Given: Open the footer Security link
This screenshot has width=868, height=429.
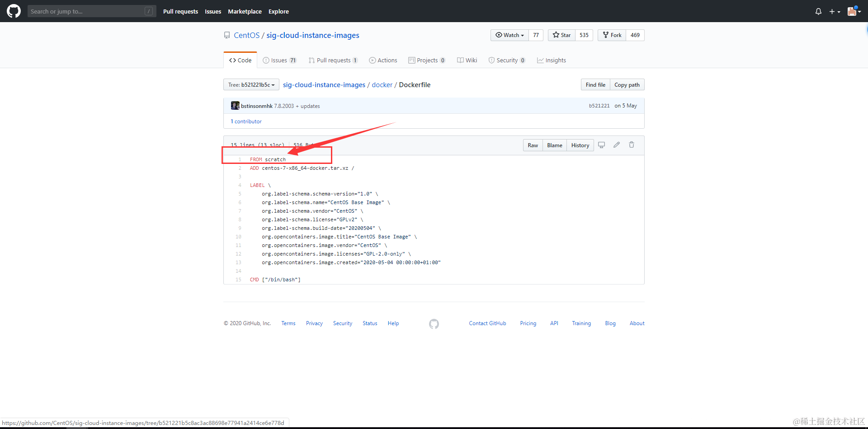Looking at the screenshot, I should click(x=343, y=323).
